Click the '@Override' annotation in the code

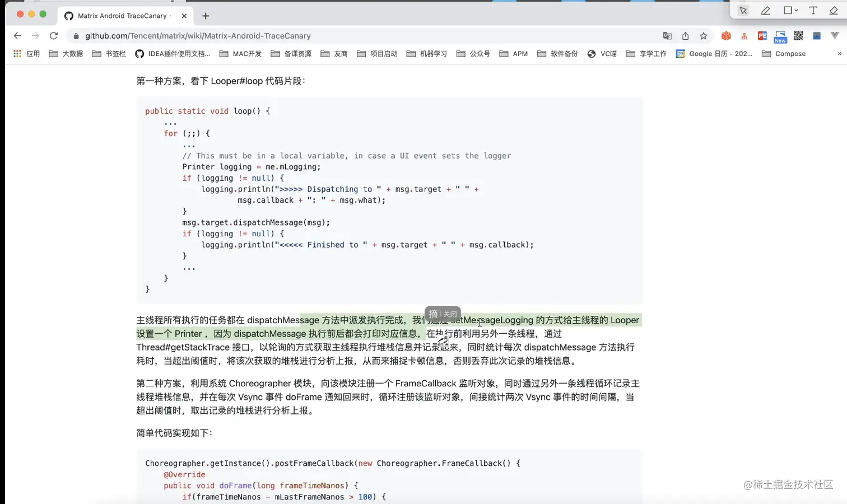(184, 474)
